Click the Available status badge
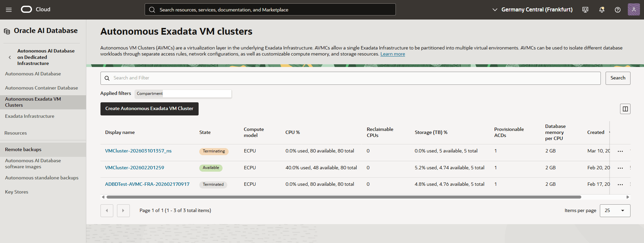This screenshot has width=644, height=243. [211, 168]
